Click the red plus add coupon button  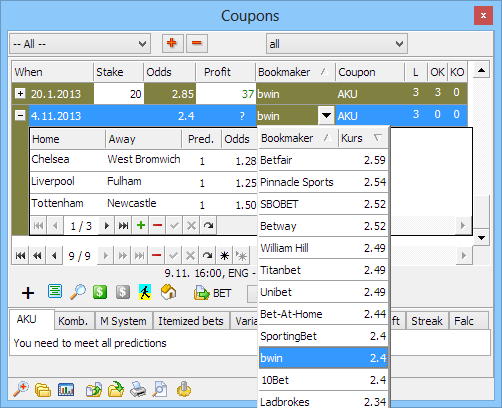click(173, 43)
